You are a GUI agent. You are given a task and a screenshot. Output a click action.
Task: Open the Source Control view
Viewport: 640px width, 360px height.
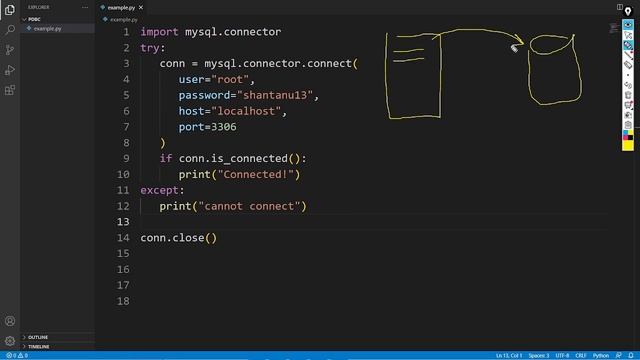coord(10,50)
